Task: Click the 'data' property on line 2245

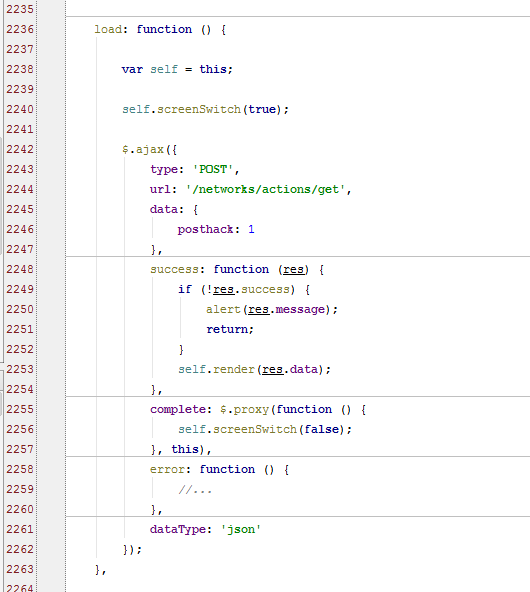Action: (164, 210)
